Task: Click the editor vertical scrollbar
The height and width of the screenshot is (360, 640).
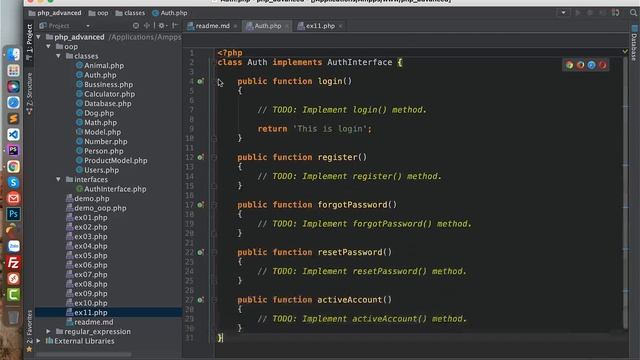Action: 625,192
